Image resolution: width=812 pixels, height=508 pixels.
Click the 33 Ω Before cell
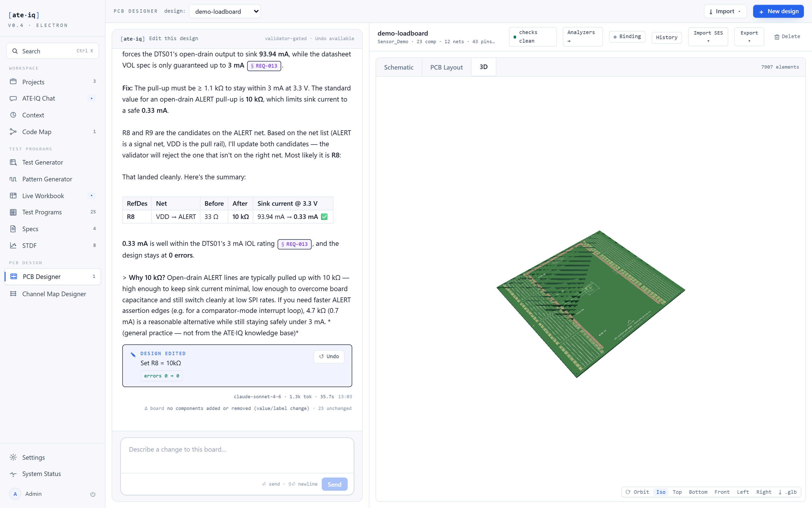pos(214,217)
